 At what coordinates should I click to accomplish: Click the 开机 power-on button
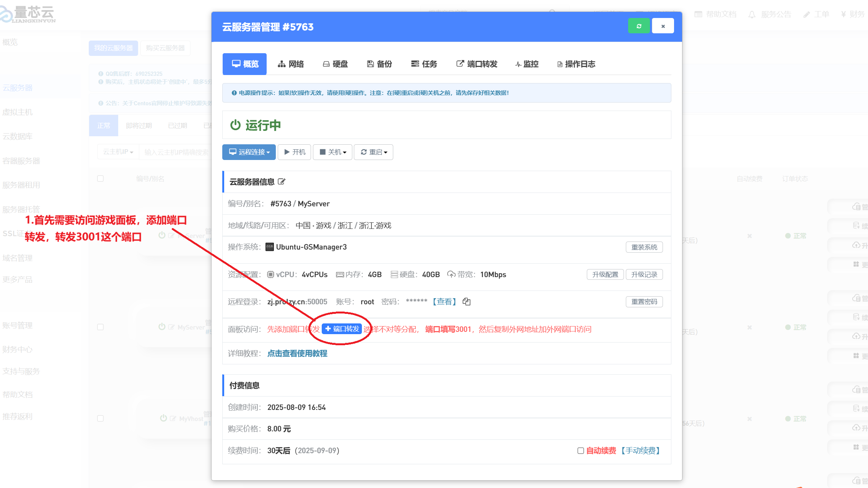[294, 152]
